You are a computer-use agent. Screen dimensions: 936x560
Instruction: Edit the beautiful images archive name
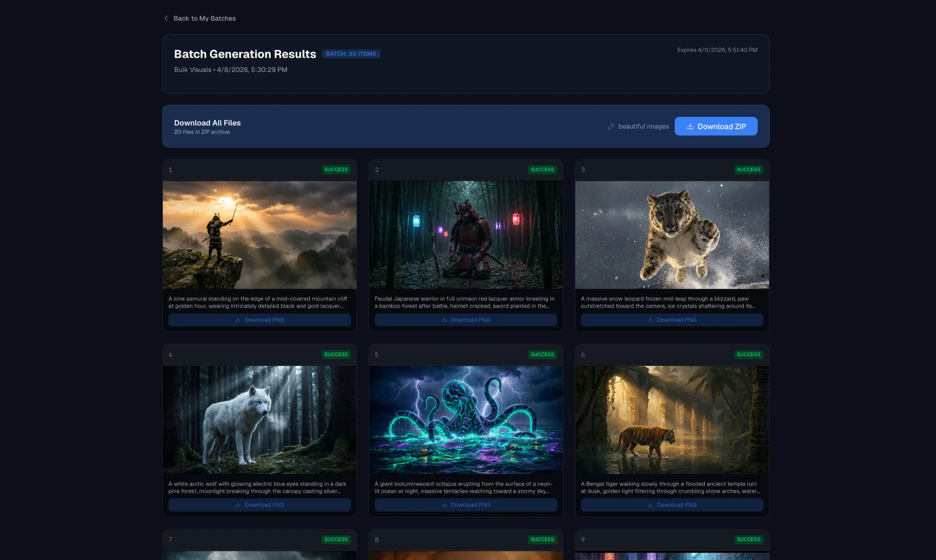643,126
